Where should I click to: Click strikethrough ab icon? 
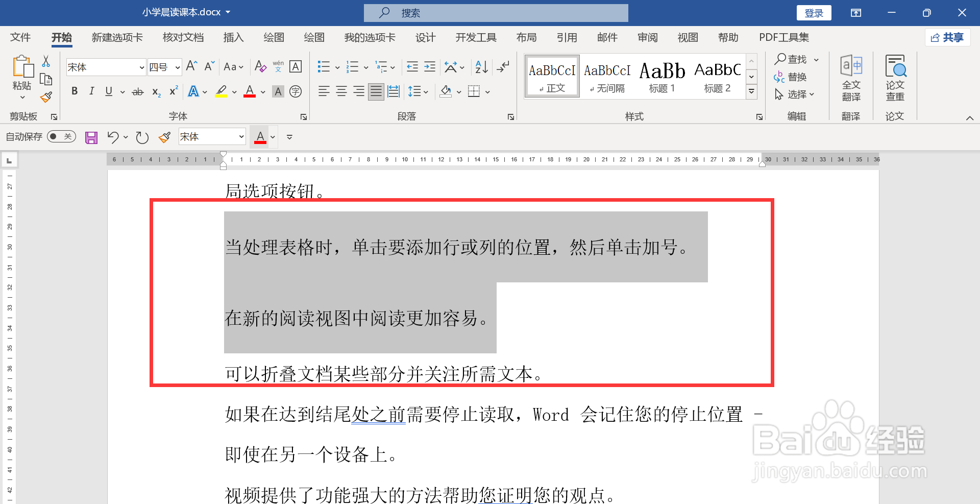pyautogui.click(x=138, y=92)
